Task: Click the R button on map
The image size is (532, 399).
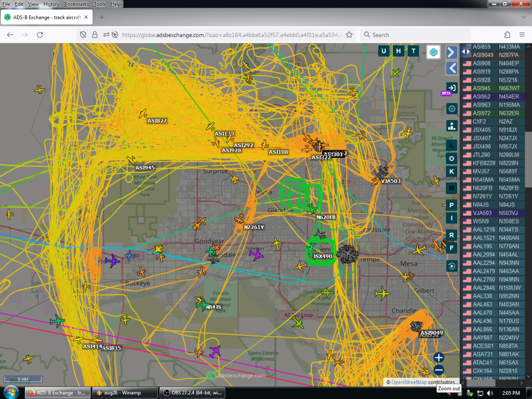Action: coord(451,235)
